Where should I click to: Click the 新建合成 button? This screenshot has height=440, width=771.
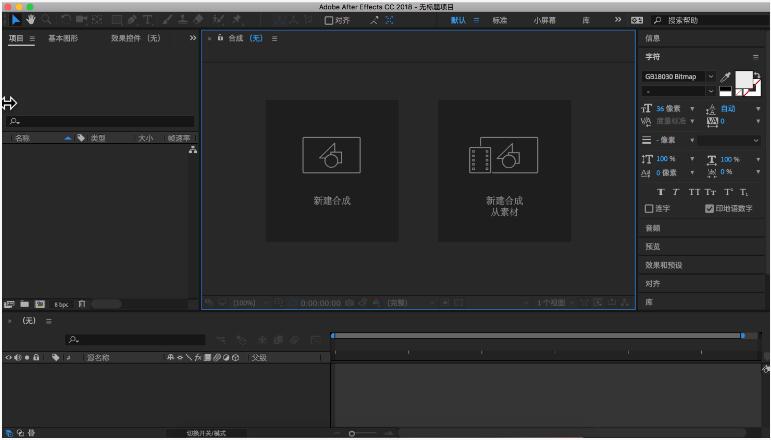[x=332, y=170]
